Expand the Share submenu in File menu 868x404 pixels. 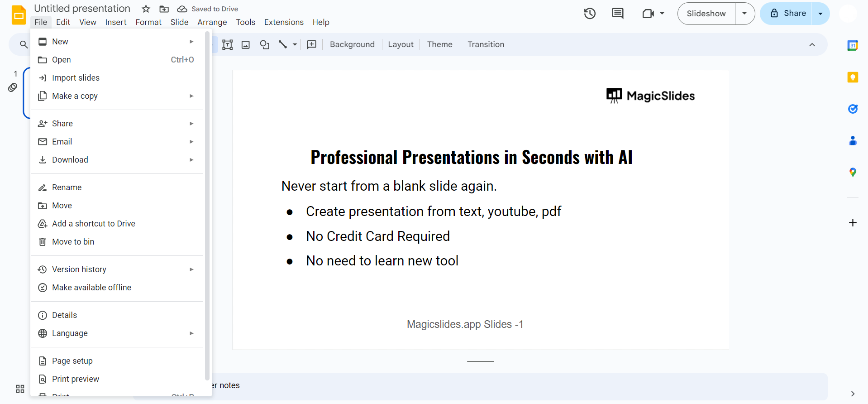[191, 124]
